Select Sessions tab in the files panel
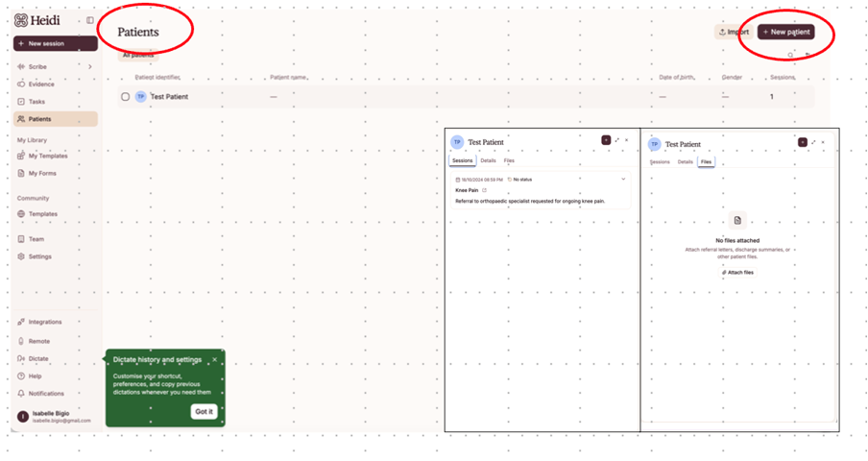Screen dimensions: 868x461 pos(660,162)
